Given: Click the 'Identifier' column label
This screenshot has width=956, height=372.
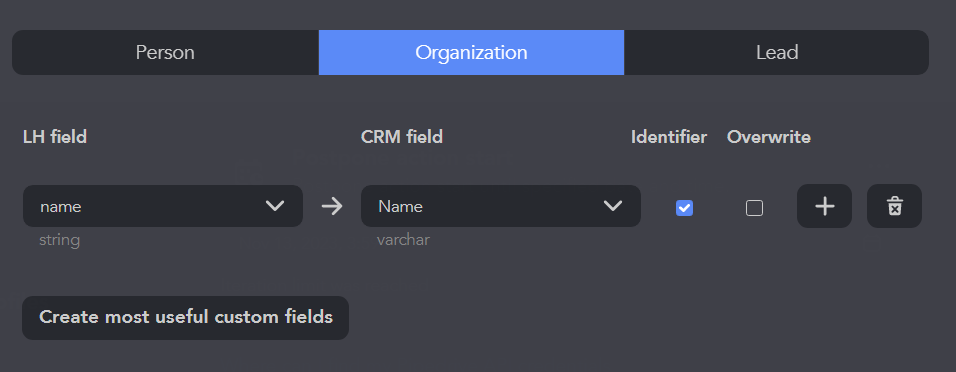Looking at the screenshot, I should click(x=669, y=137).
